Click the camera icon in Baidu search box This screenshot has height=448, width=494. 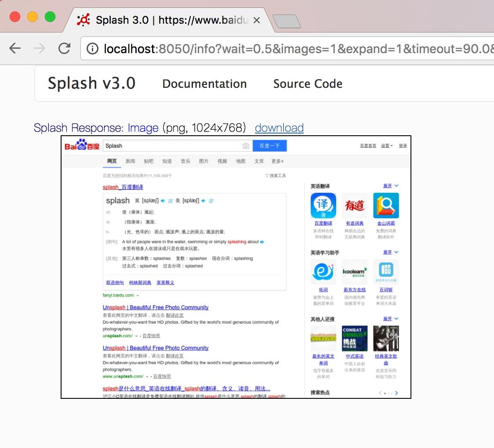coord(246,146)
